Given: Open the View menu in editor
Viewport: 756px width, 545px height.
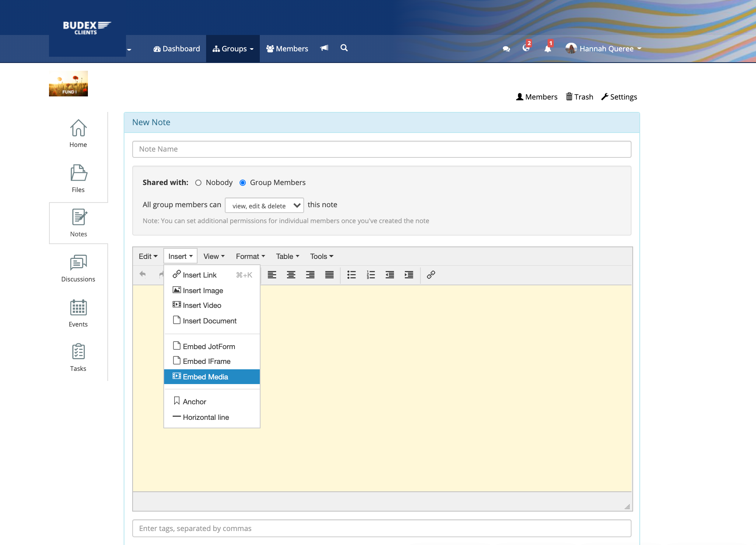Looking at the screenshot, I should [x=214, y=256].
